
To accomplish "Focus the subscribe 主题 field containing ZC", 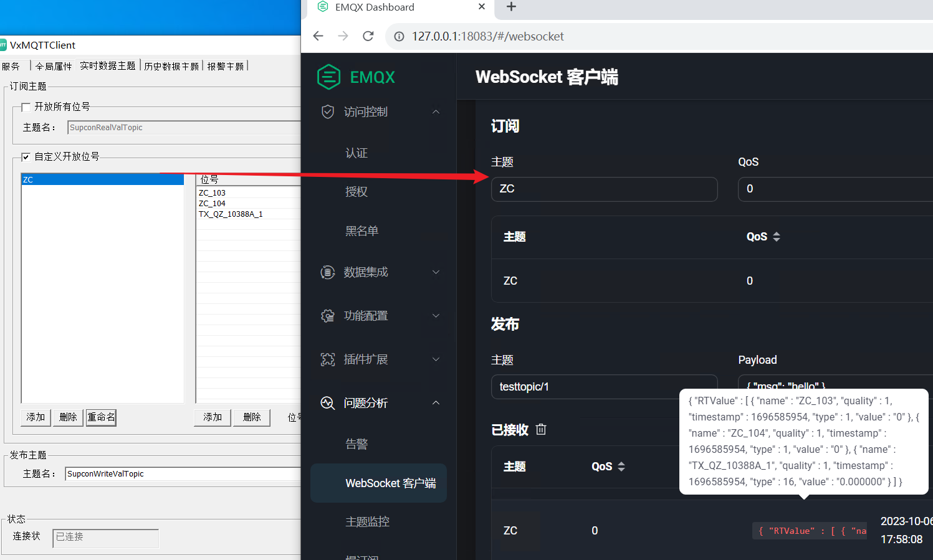I will point(605,189).
